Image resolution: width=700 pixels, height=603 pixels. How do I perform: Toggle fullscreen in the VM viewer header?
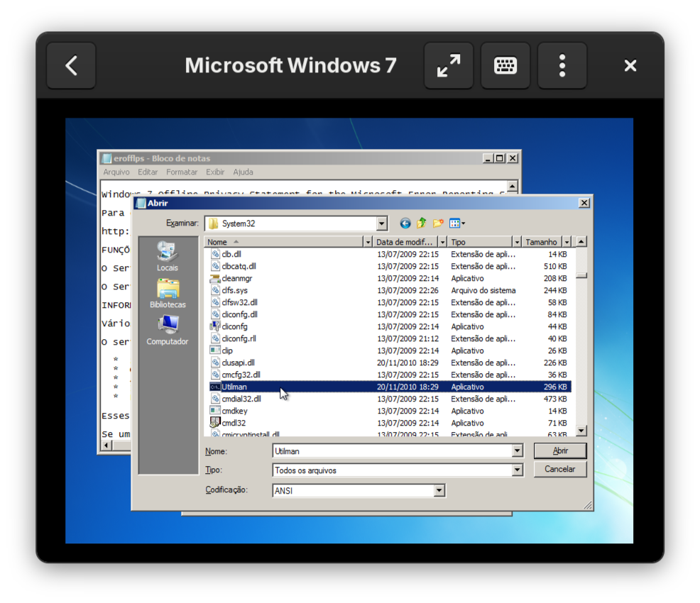click(x=449, y=65)
